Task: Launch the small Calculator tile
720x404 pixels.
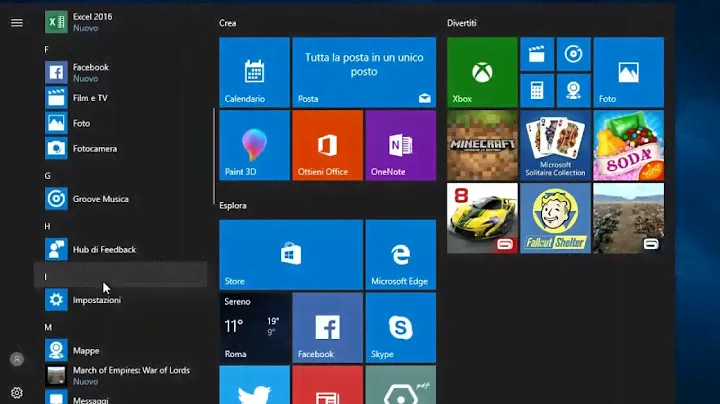Action: click(x=537, y=90)
